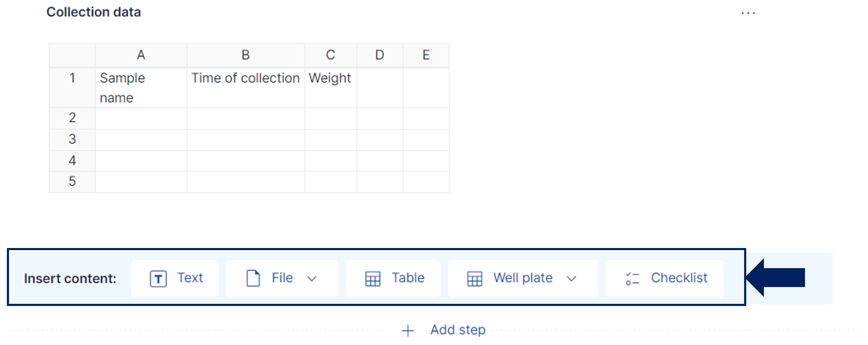
Task: Expand the Well plate dropdown chevron
Action: tap(571, 279)
